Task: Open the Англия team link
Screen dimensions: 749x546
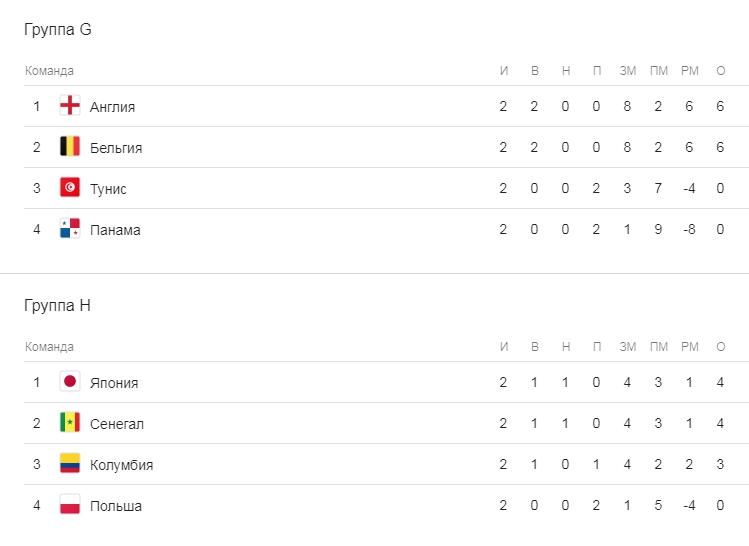Action: (x=112, y=107)
